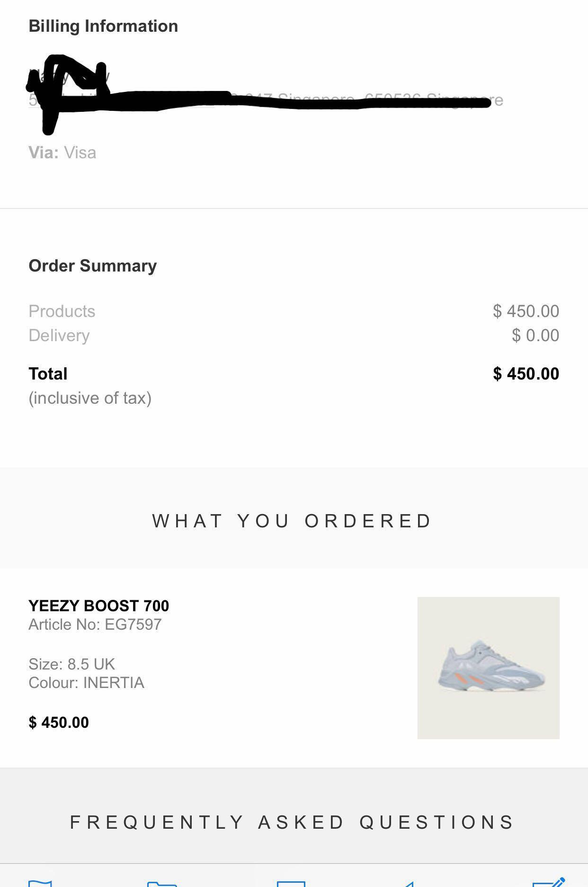The width and height of the screenshot is (588, 887).
Task: Select the move to folder icon
Action: point(161,882)
